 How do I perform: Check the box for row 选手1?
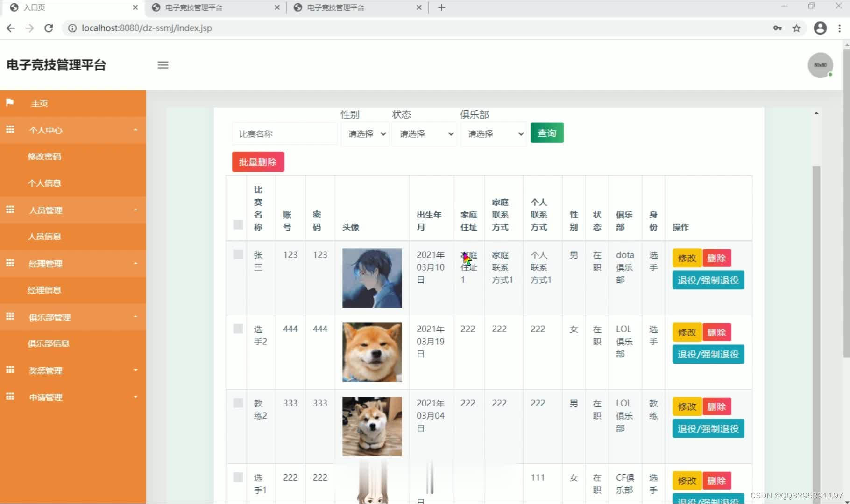click(238, 477)
